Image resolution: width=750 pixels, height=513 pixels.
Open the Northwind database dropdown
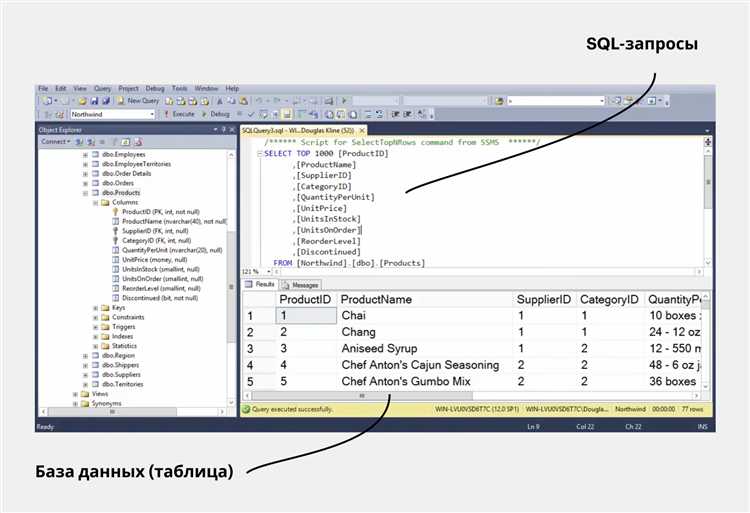151,114
